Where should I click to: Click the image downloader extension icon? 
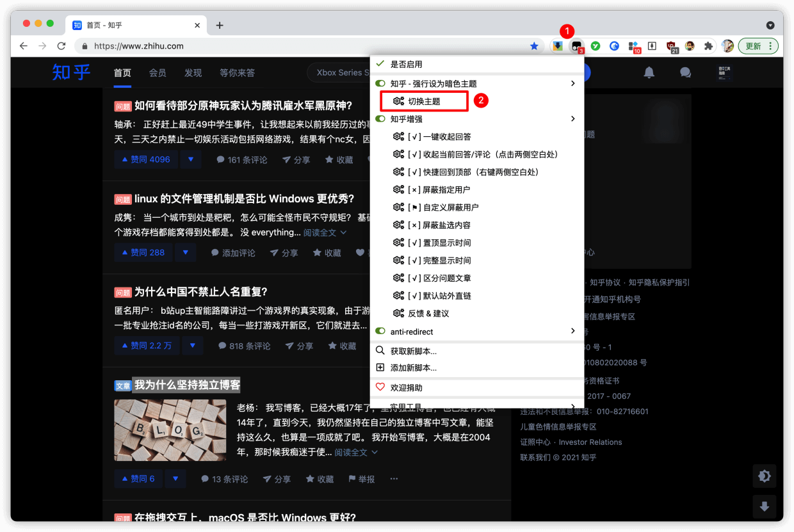pos(558,46)
